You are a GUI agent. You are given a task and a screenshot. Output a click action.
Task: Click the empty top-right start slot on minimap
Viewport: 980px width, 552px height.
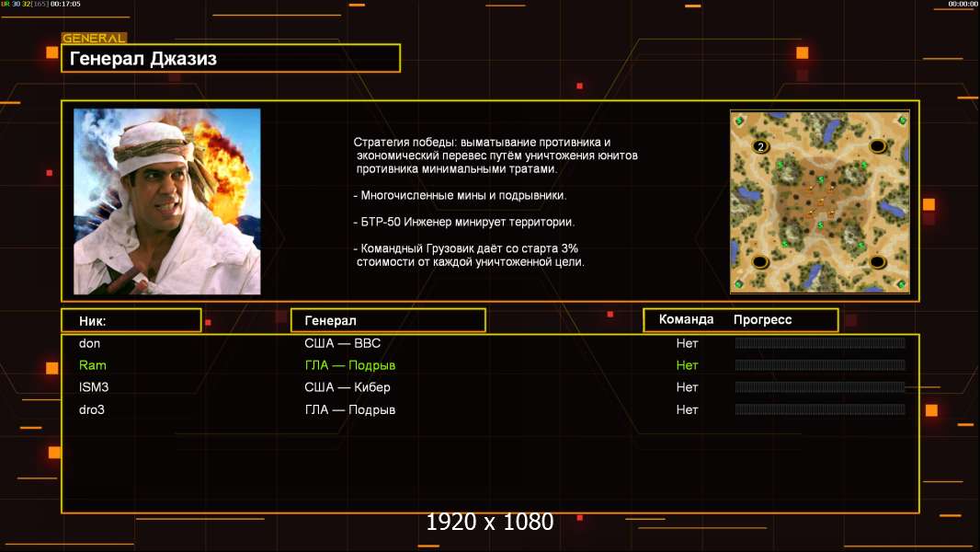[878, 147]
